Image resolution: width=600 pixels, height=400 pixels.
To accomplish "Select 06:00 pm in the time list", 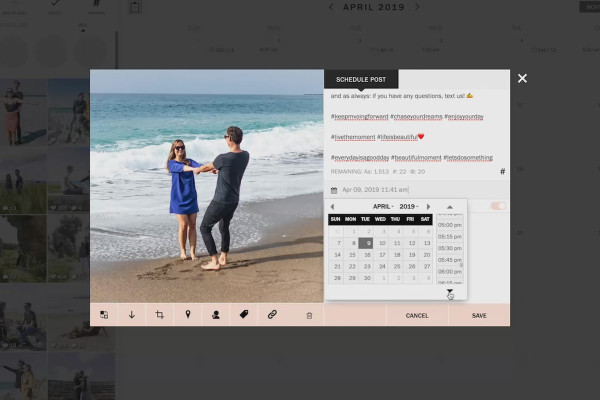I will click(x=450, y=272).
